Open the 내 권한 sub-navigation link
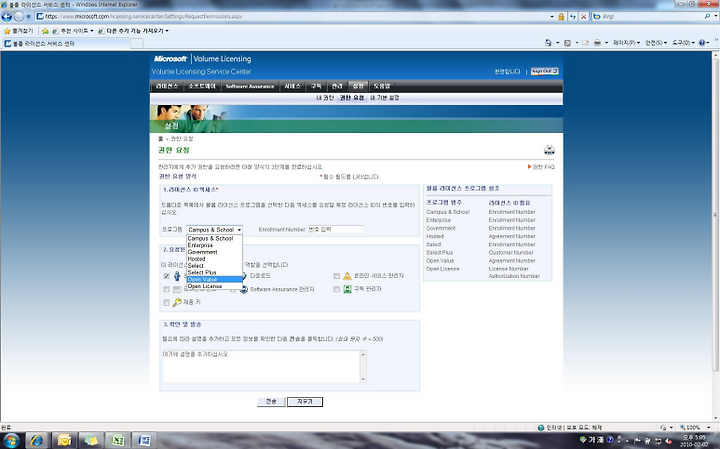The height and width of the screenshot is (449, 720). point(325,98)
